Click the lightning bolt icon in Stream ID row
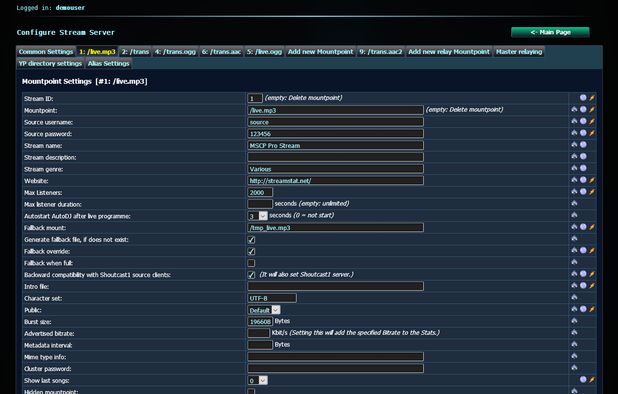The height and width of the screenshot is (394, 618). (x=592, y=98)
